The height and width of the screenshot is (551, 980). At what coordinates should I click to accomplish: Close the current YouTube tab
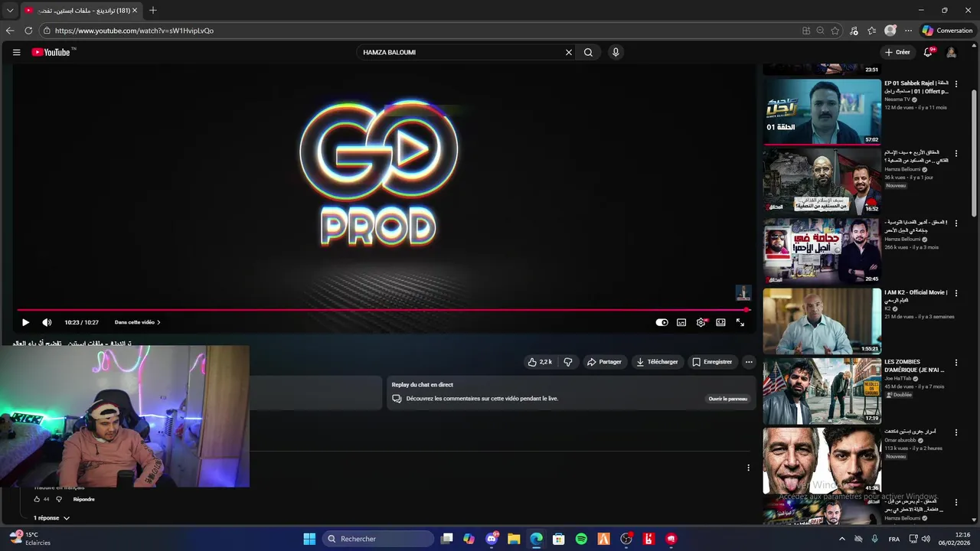[135, 10]
